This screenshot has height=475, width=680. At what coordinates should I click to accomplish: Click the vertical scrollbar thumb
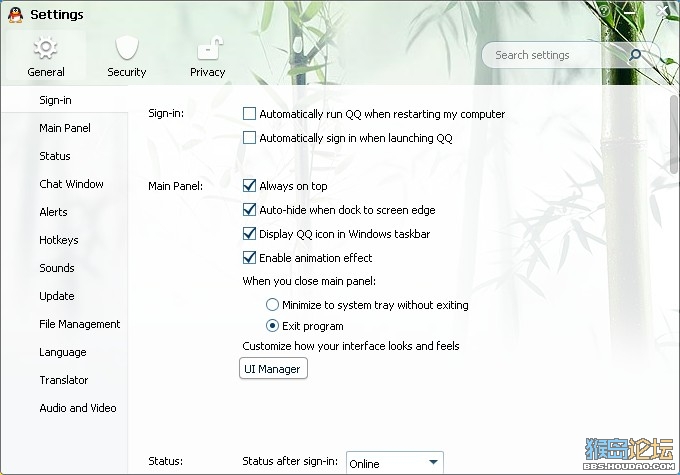click(x=674, y=134)
